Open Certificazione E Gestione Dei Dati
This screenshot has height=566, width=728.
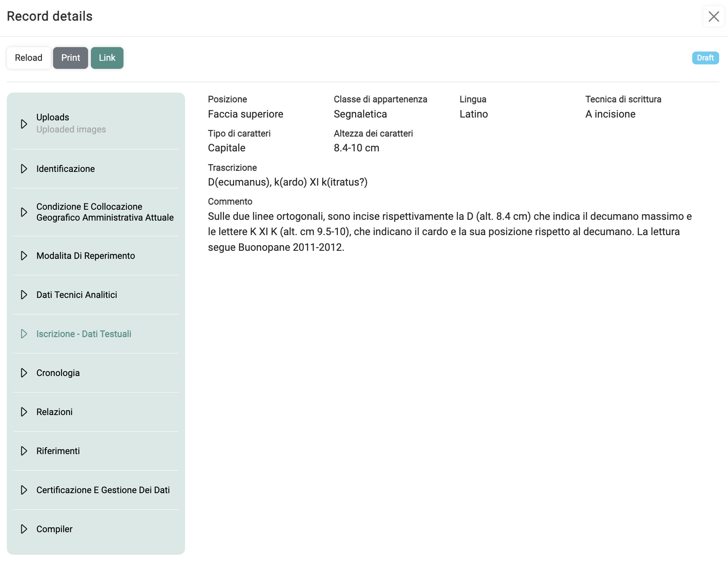[103, 490]
